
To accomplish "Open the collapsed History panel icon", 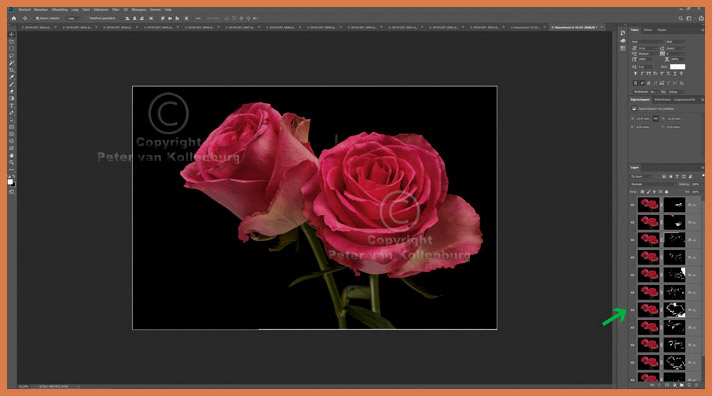I will pyautogui.click(x=623, y=33).
